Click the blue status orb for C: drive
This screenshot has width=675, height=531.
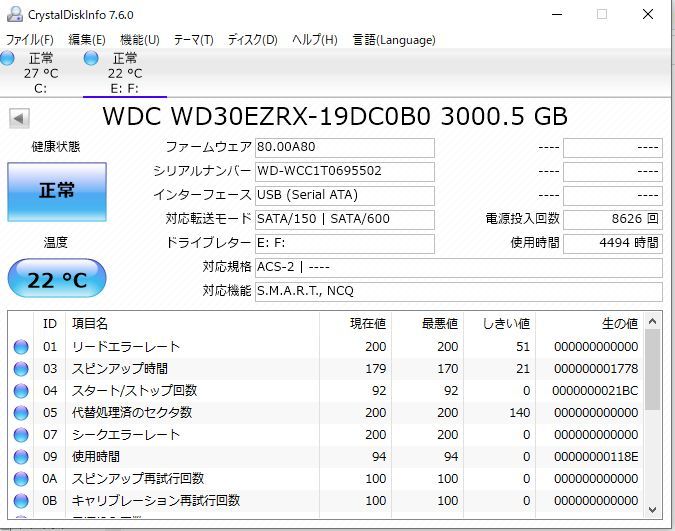[x=7, y=58]
